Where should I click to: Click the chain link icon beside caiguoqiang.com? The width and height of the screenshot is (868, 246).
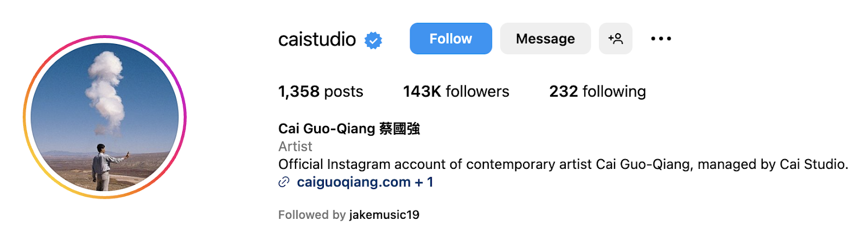coord(284,182)
